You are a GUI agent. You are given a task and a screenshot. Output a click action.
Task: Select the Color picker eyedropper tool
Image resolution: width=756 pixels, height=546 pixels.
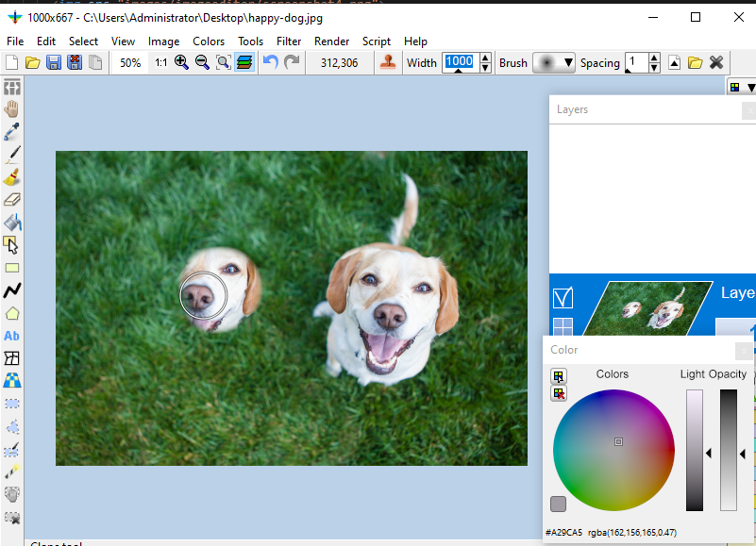[12, 132]
